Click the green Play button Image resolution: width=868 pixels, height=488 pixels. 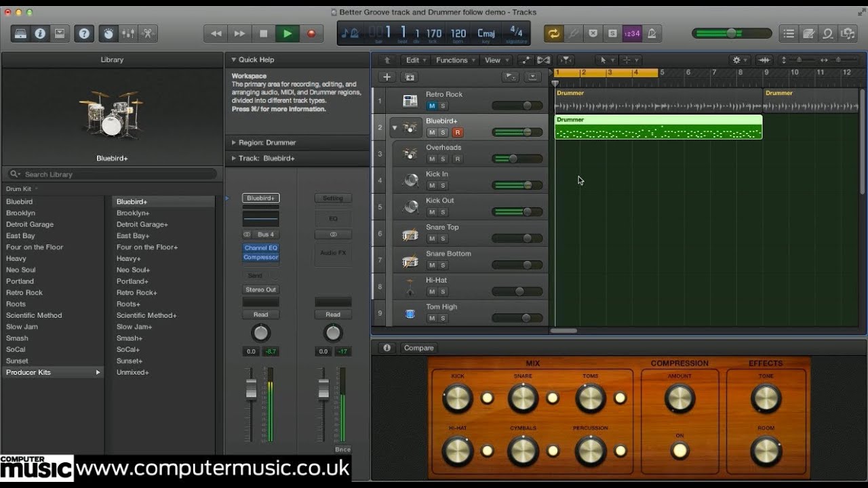288,33
